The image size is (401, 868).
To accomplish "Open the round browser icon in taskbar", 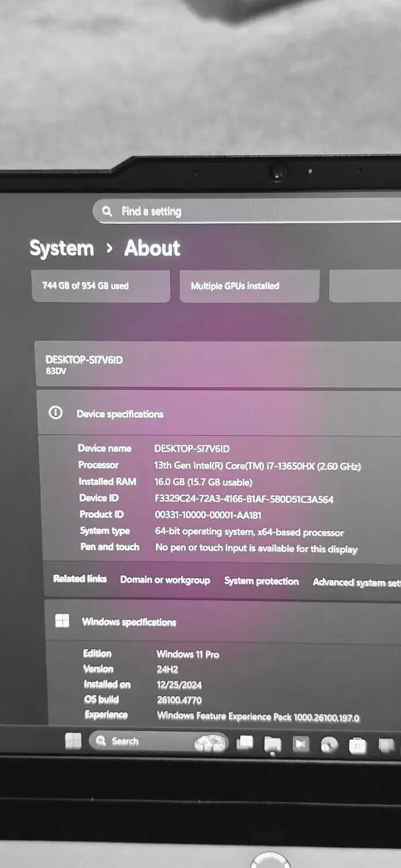I will (329, 745).
